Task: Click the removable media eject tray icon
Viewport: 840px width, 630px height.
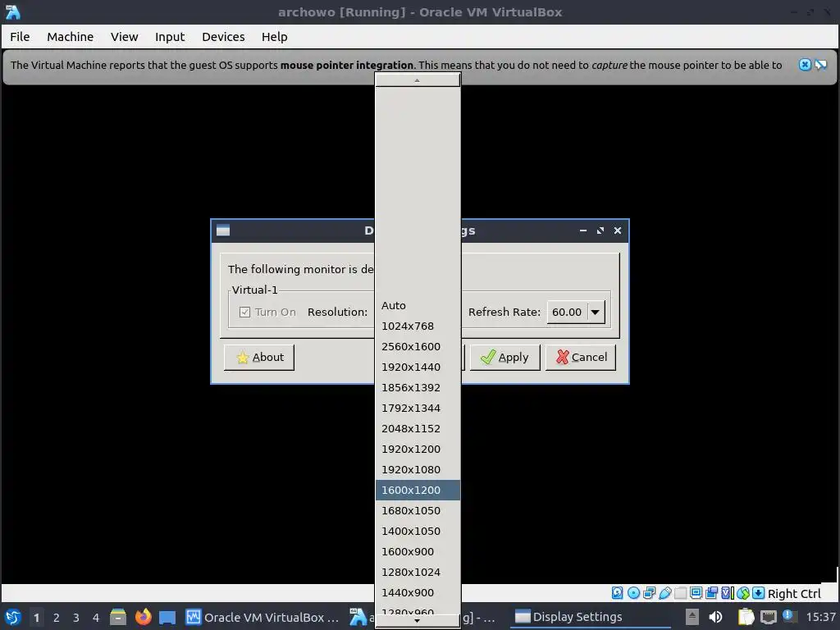Action: click(x=692, y=617)
